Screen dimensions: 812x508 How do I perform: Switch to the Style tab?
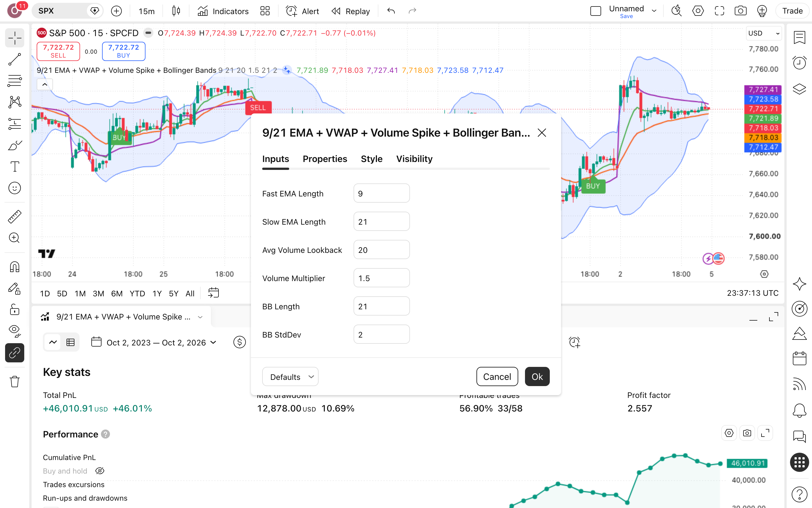(371, 159)
